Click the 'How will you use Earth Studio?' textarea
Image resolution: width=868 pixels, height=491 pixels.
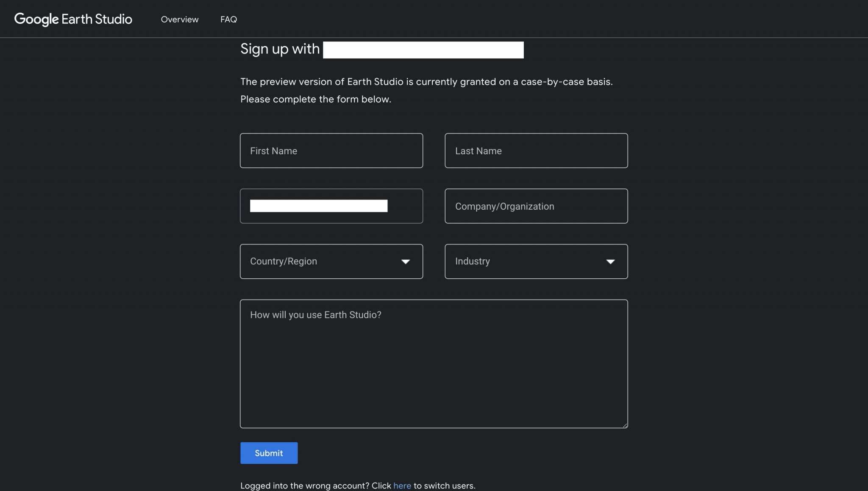click(434, 363)
